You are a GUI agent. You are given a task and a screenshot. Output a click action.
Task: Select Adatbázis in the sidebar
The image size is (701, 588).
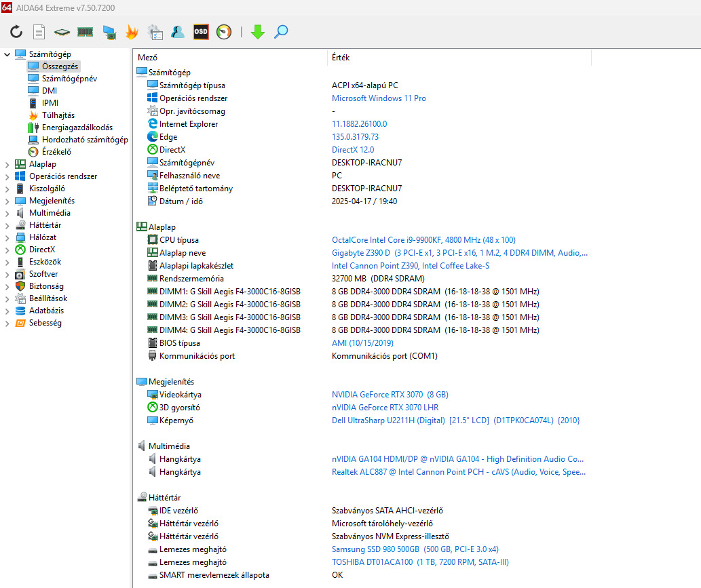[x=47, y=311]
